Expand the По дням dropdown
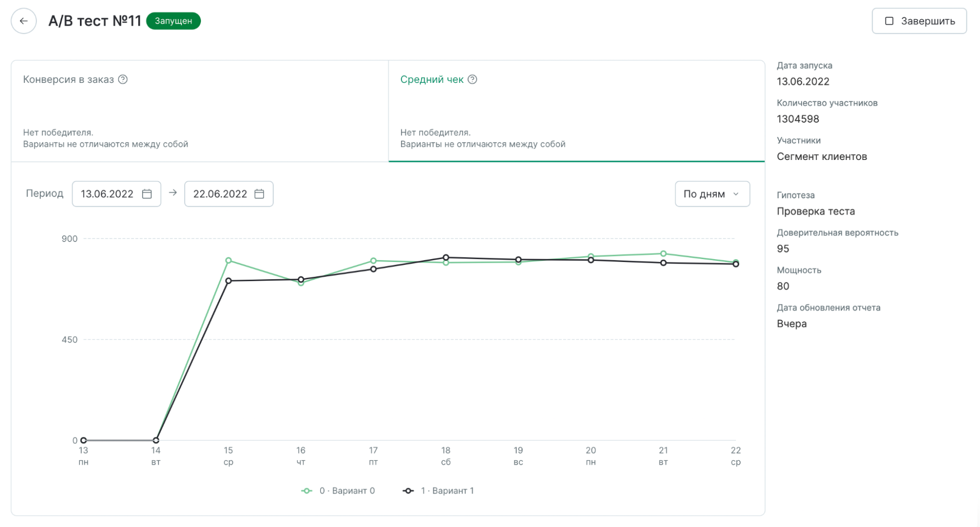 click(x=712, y=194)
